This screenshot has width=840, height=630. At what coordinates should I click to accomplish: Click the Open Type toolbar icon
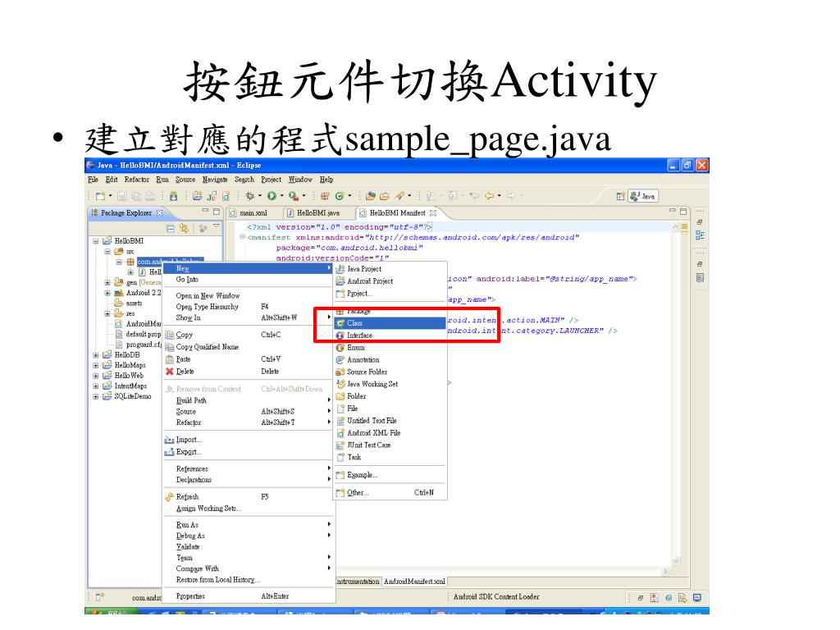371,196
